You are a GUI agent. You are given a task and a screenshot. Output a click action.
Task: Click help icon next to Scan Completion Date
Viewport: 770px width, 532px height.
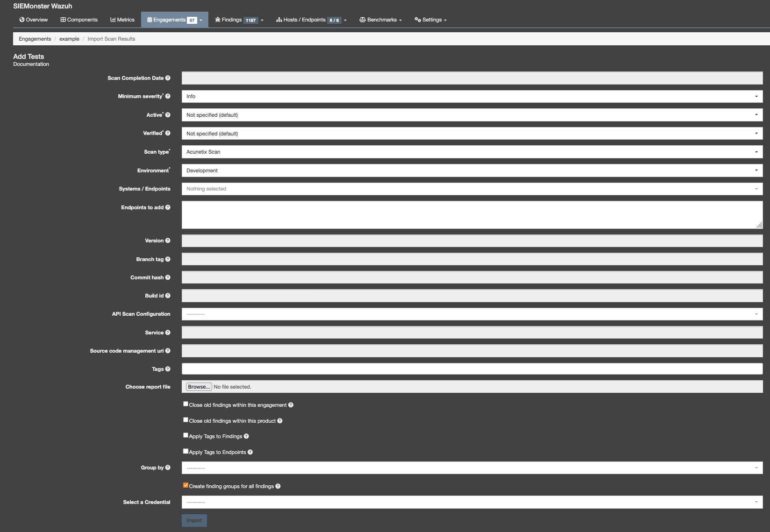click(x=168, y=78)
